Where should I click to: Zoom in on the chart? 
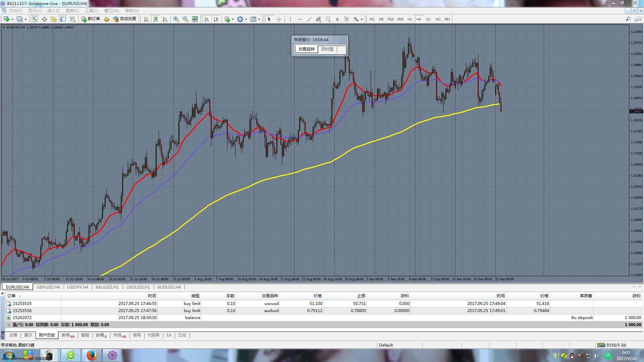click(176, 19)
